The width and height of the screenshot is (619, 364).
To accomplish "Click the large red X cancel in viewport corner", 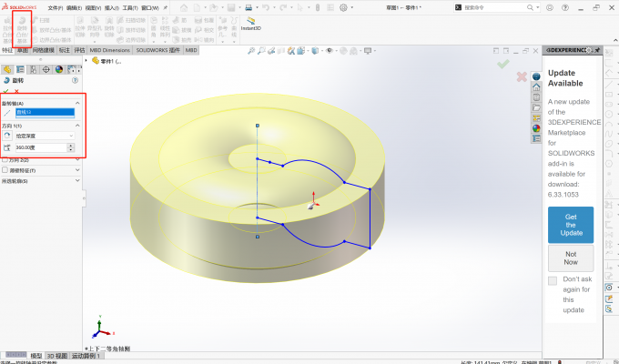I will tap(522, 76).
